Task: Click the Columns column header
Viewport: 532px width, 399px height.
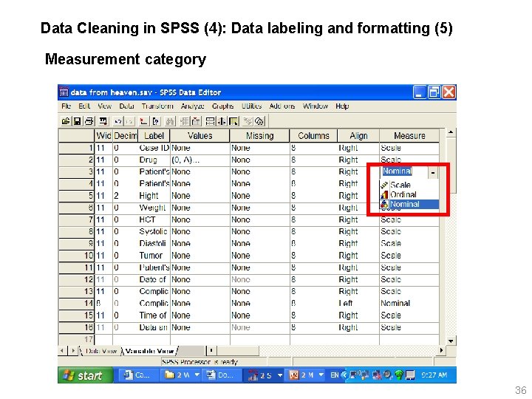Action: tap(313, 136)
